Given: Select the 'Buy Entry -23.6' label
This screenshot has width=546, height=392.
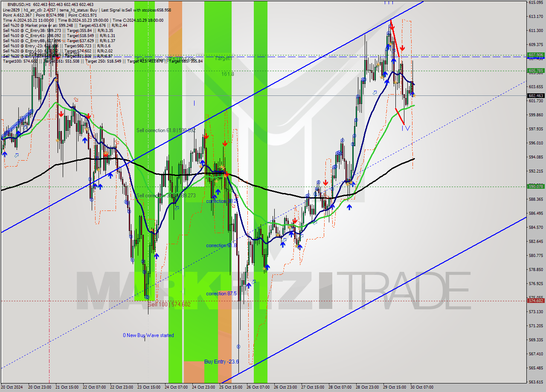Looking at the screenshot, I should [x=221, y=361].
